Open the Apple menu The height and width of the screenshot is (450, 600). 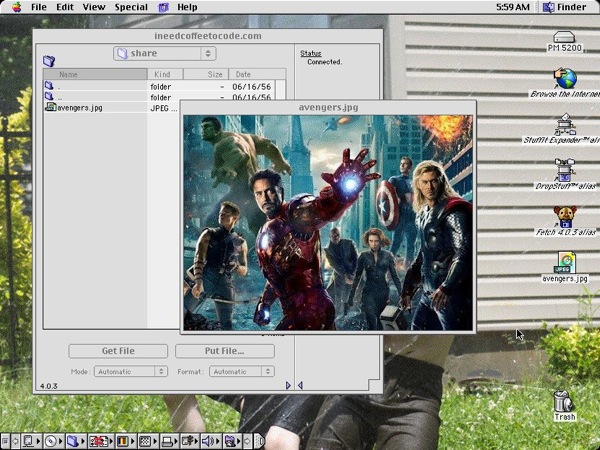(x=16, y=7)
